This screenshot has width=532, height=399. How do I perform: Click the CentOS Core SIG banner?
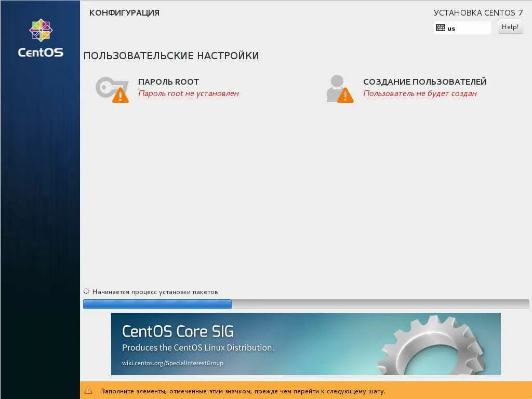pos(305,344)
